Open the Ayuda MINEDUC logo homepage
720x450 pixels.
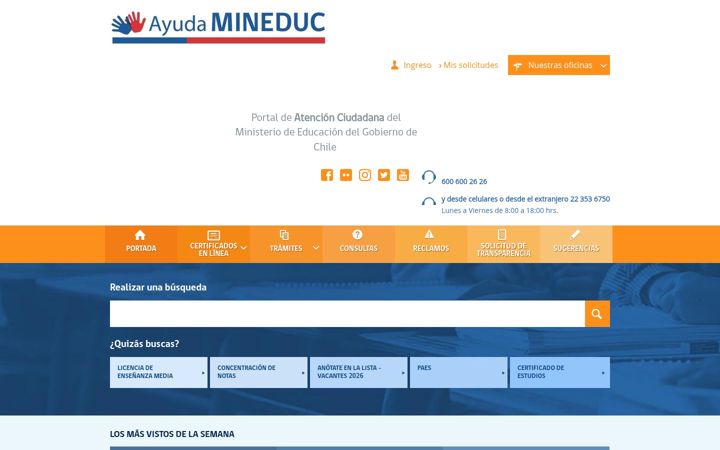point(219,27)
